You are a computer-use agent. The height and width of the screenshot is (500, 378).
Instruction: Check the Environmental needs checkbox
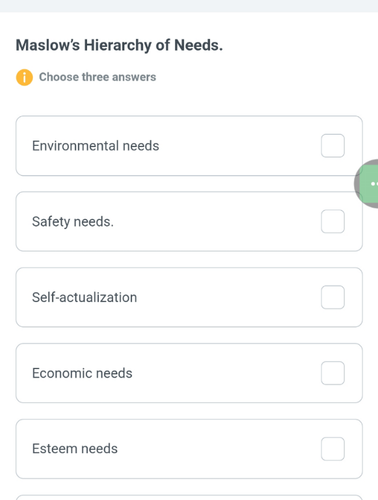point(333,146)
